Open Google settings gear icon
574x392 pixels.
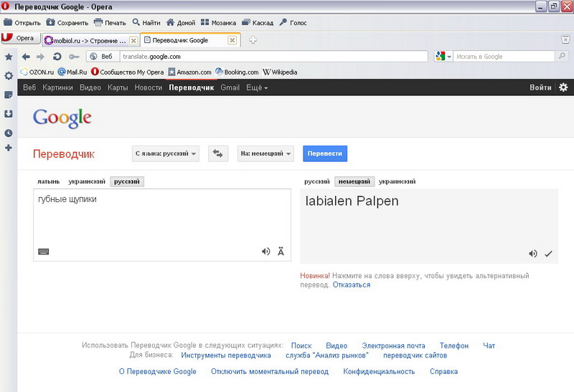(563, 87)
